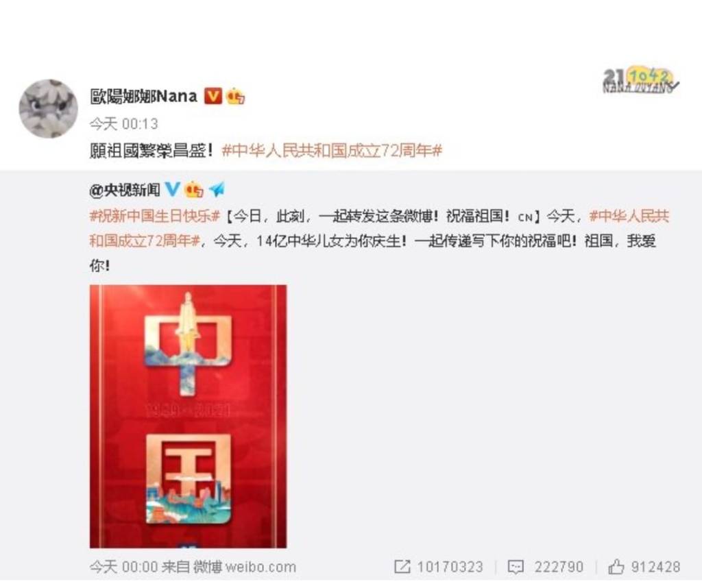This screenshot has width=702, height=588.
Task: Click the thumbs-up badge beside 央视新闻
Action: (194, 190)
